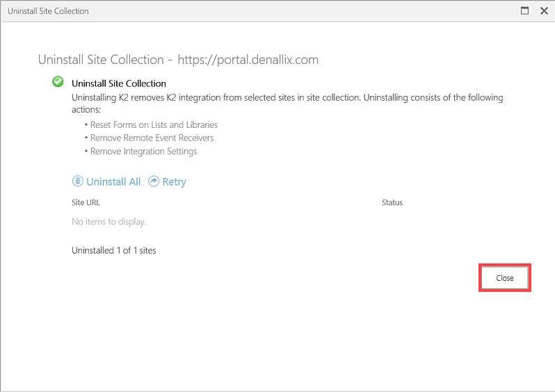Viewport: 555px width, 392px height.
Task: Click Reset Forms on Lists and Libraries
Action: [x=154, y=125]
